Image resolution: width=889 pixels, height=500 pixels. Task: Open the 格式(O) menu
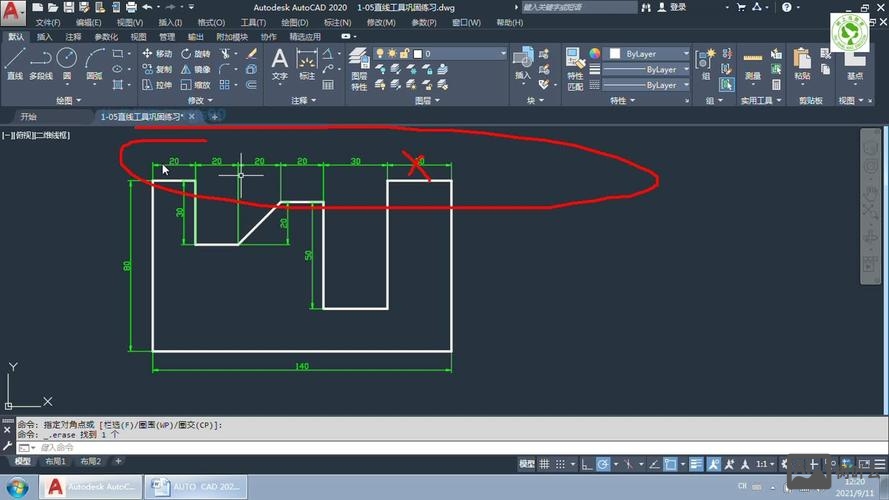click(211, 22)
